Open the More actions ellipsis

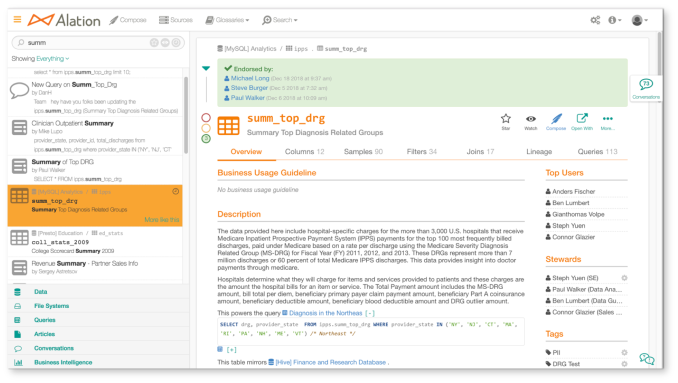[x=608, y=118]
